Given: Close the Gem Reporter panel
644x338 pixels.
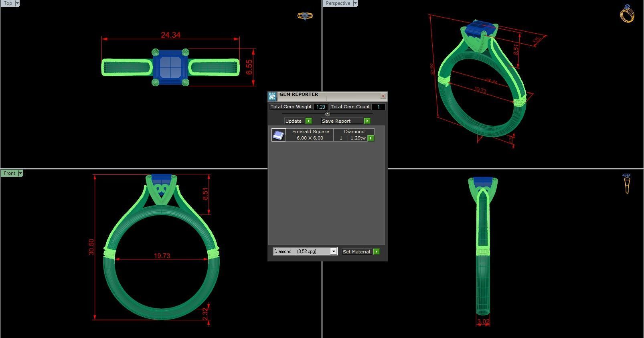Looking at the screenshot, I should click(383, 96).
